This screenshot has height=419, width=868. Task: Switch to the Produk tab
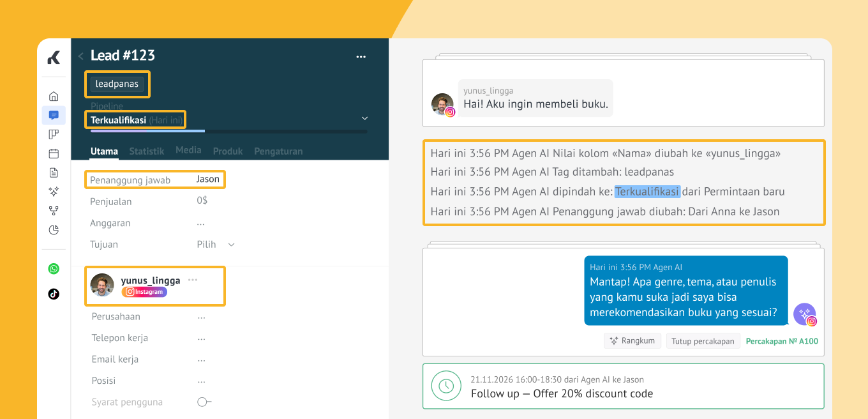pyautogui.click(x=228, y=151)
